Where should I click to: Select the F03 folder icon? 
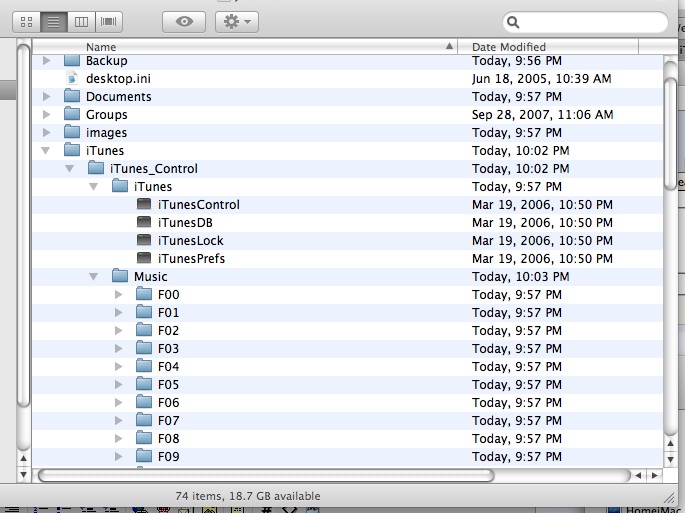144,347
